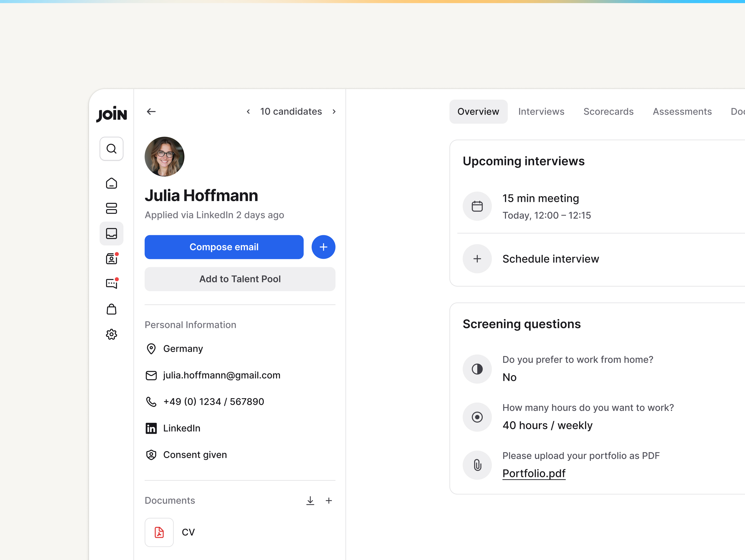Open the shopping bag sidebar icon

pos(111,309)
